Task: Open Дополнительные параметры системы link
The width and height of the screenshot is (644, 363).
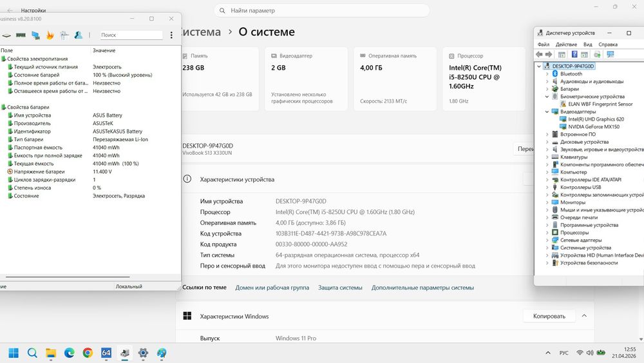Action: [422, 288]
